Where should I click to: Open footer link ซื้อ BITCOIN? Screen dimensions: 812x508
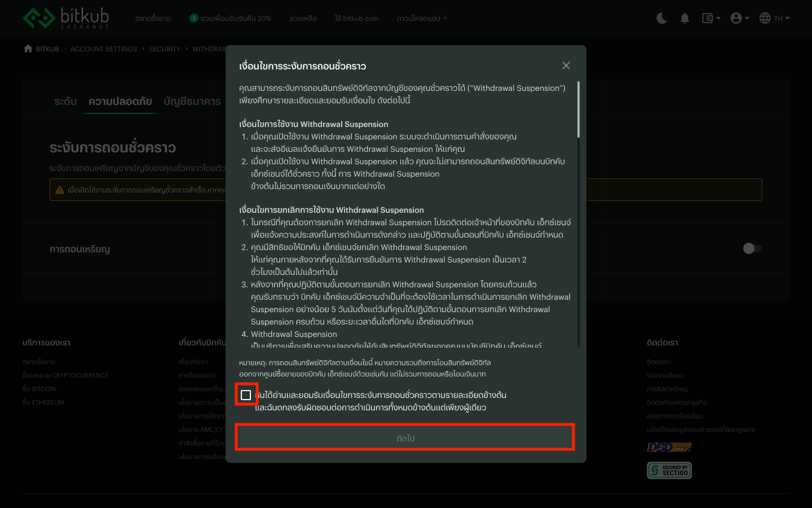(39, 389)
